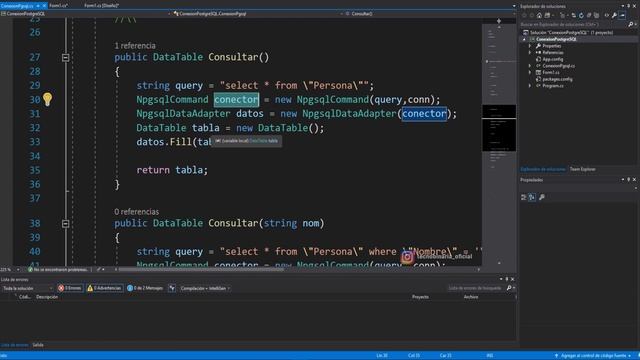The image size is (640, 360).
Task: Expand the Referencias node in Solution Explorer
Action: [530, 53]
